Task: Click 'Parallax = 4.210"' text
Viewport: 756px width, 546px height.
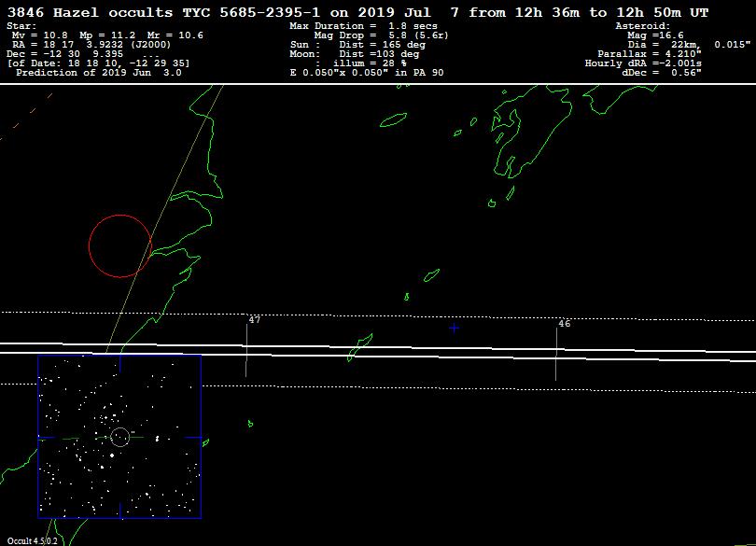Action: click(x=650, y=54)
